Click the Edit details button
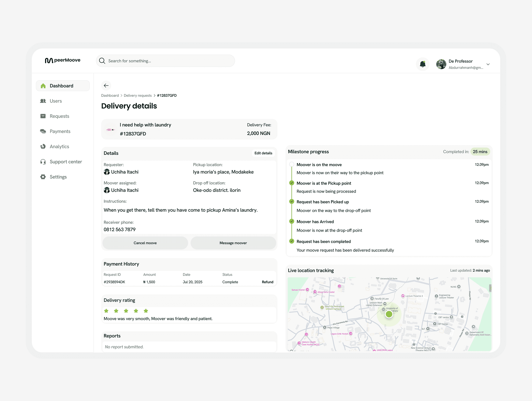The height and width of the screenshot is (401, 532). 263,153
